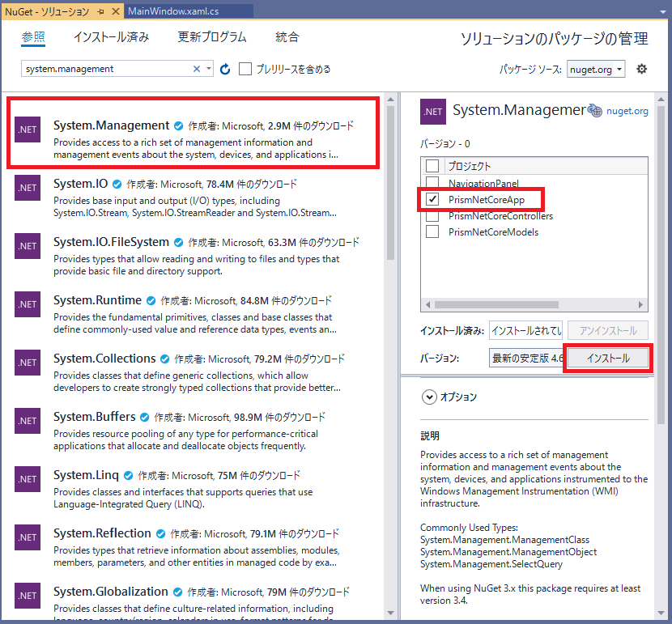The image size is (672, 624).
Task: Switch to the 参照 tab
Action: point(33,37)
